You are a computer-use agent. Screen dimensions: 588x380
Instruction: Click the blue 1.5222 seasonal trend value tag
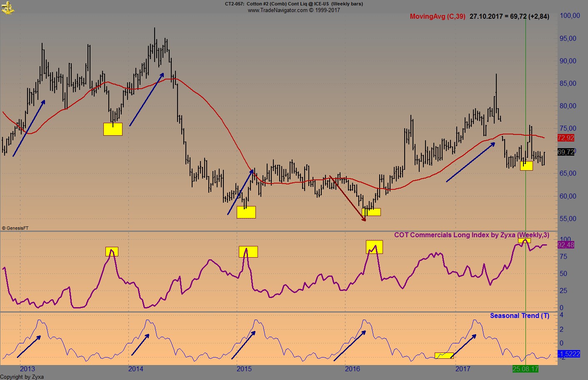[568, 354]
